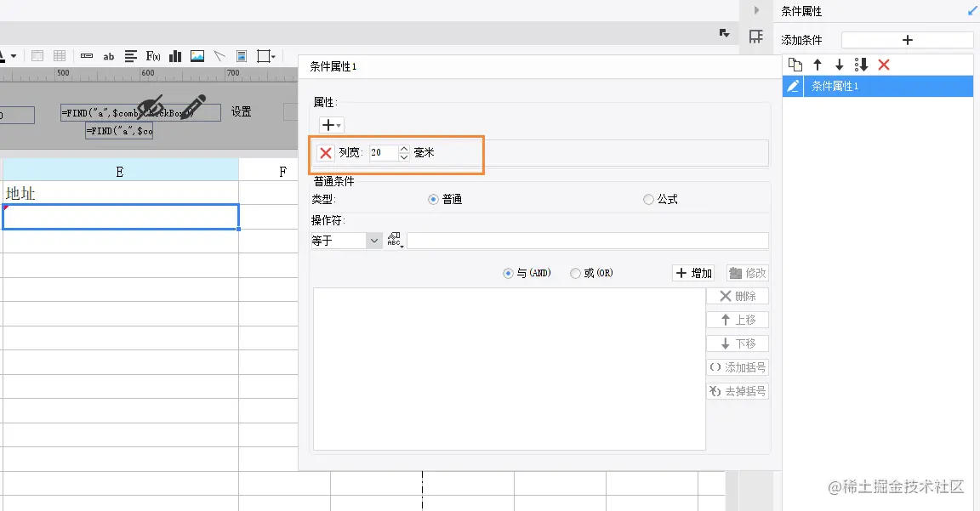Click the 列宽 value field showing 20
980x511 pixels.
(x=383, y=152)
